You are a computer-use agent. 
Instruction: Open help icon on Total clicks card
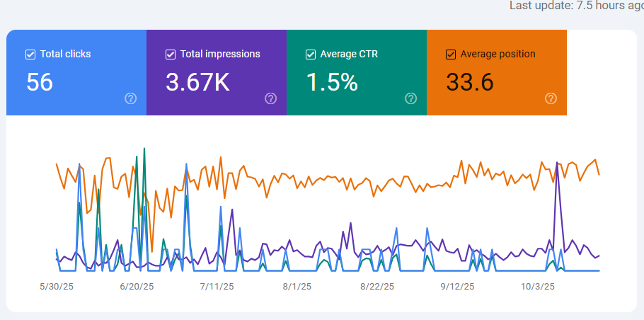(130, 98)
